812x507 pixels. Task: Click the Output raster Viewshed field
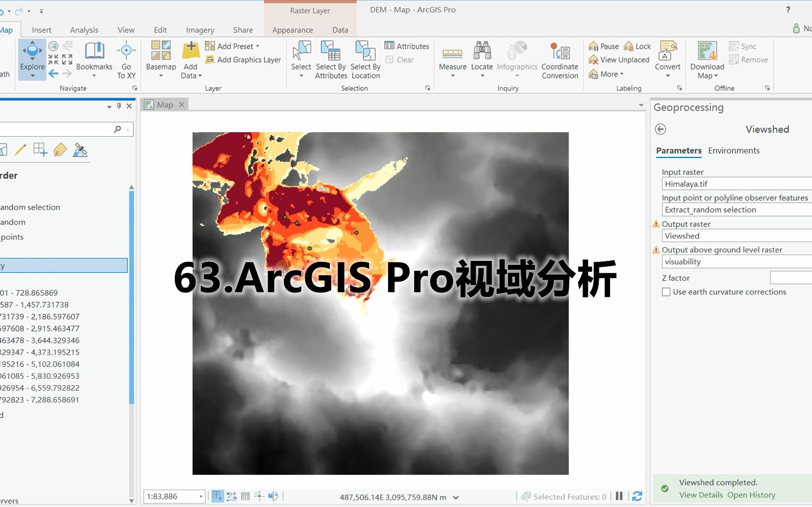736,236
